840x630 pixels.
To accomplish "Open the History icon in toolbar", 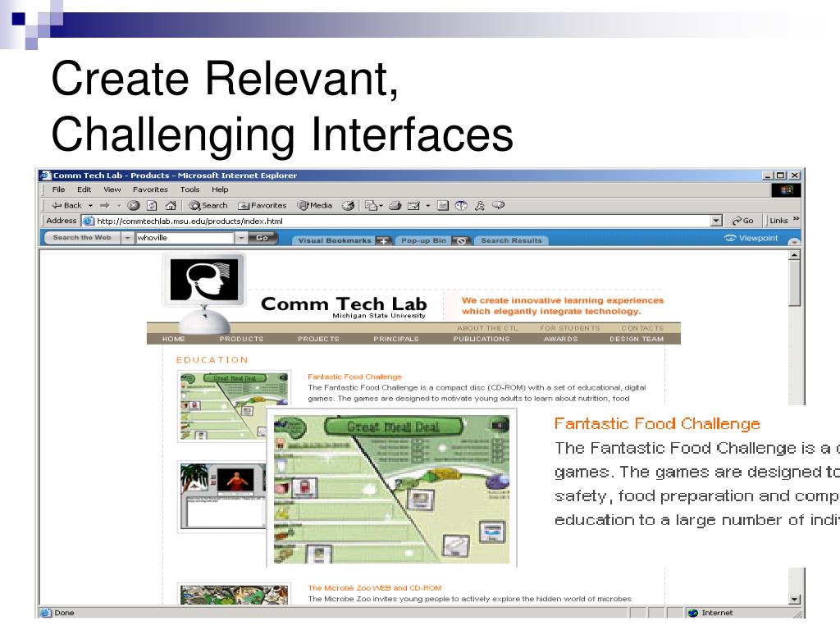I will (x=348, y=206).
